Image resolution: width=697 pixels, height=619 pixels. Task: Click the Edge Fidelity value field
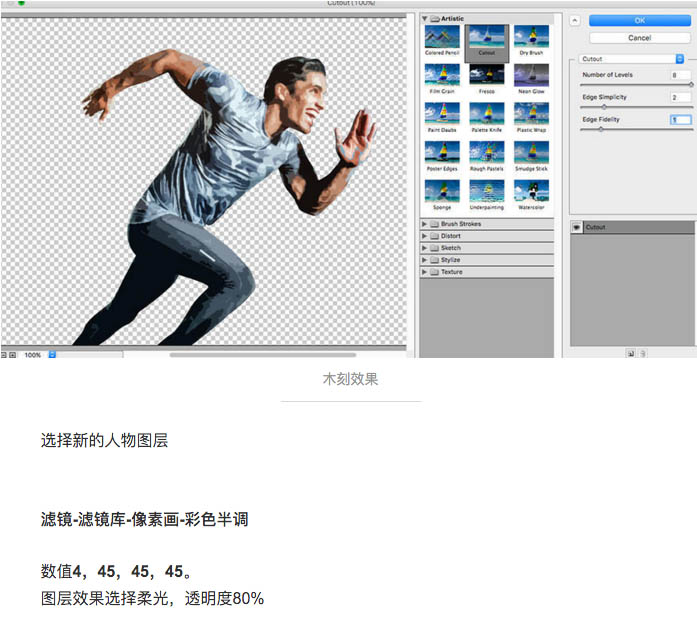pos(681,120)
